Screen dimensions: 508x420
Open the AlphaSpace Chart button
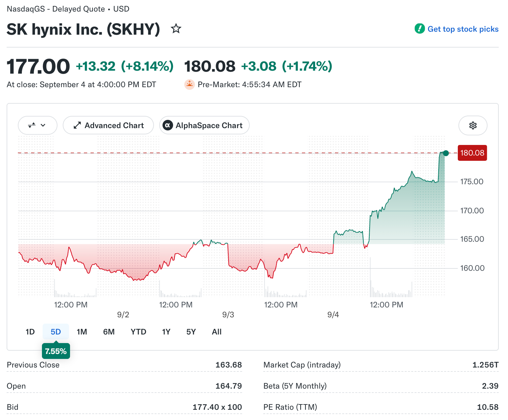[x=204, y=125]
